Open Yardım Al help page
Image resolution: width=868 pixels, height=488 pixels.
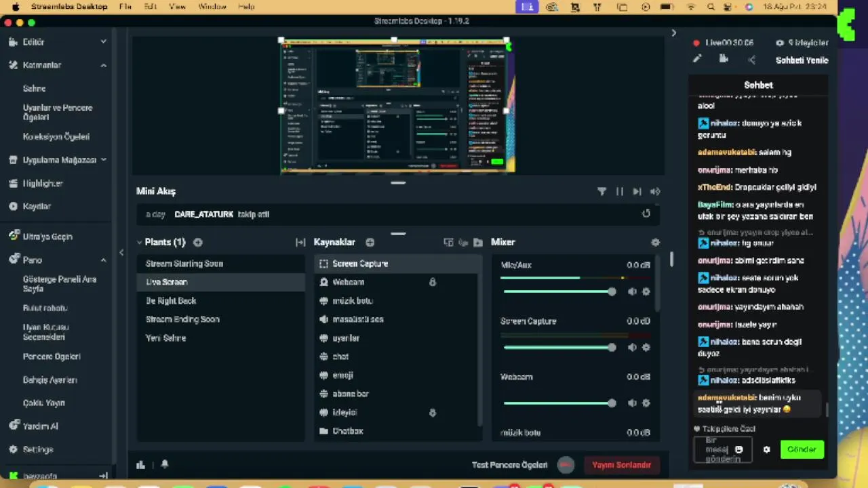tap(41, 426)
